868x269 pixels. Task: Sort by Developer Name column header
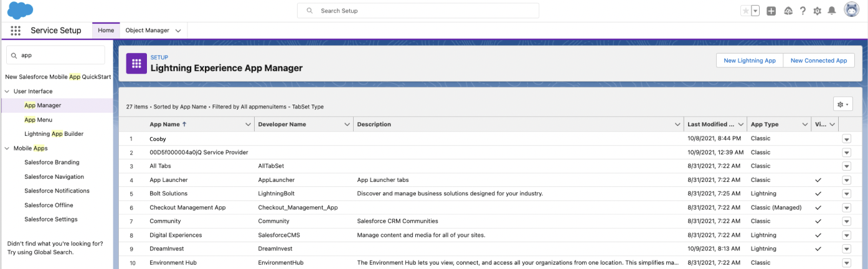(282, 125)
